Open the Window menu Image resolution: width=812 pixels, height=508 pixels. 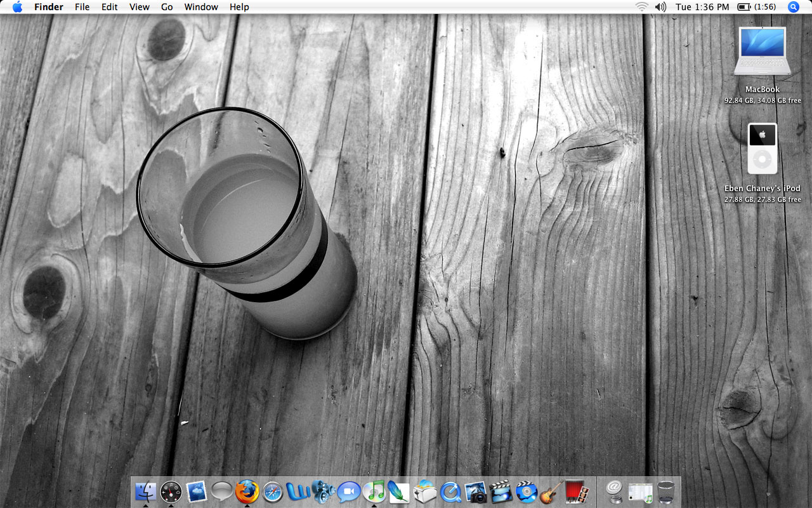pyautogui.click(x=201, y=7)
